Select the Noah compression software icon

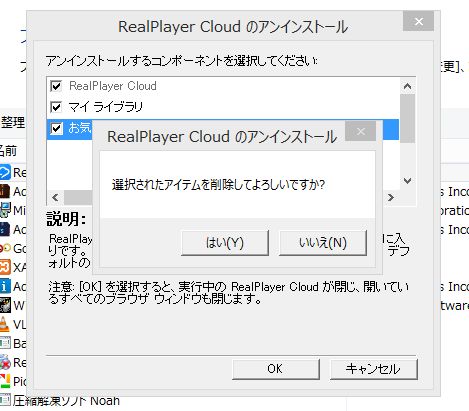(5, 400)
